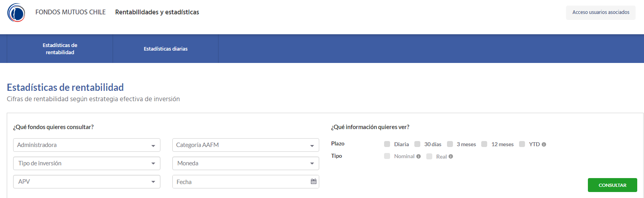The image size is (644, 198).
Task: Enable the Diaria plazo checkbox
Action: point(387,144)
